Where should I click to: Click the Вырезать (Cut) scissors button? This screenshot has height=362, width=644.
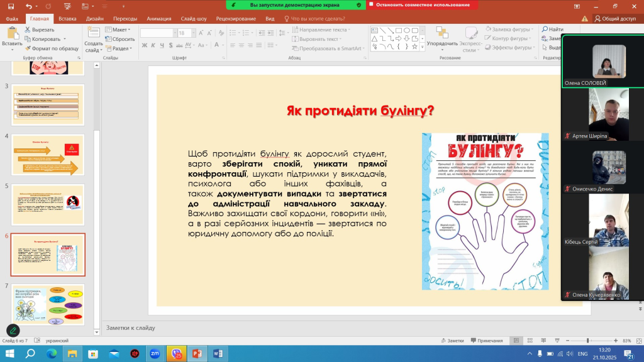pyautogui.click(x=40, y=30)
